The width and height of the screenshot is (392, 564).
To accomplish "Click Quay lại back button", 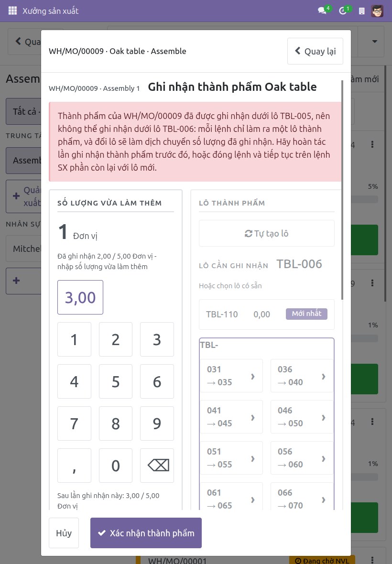I will point(315,51).
